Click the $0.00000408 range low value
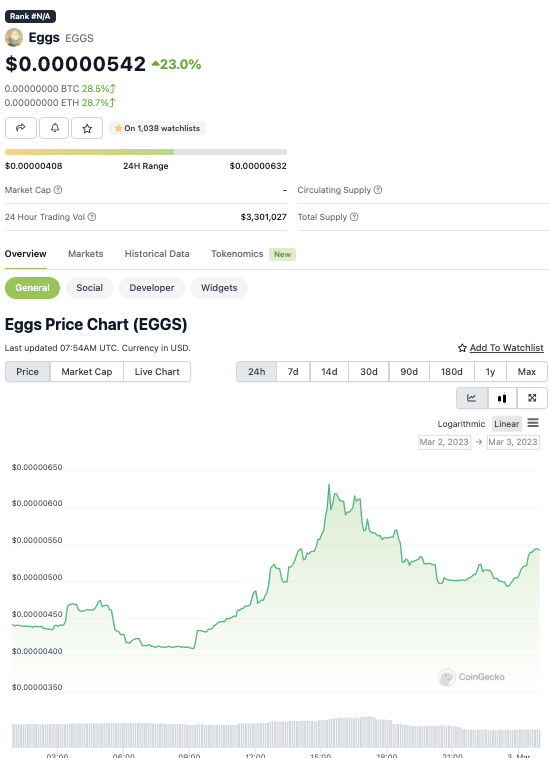The height and width of the screenshot is (758, 550). (x=33, y=166)
